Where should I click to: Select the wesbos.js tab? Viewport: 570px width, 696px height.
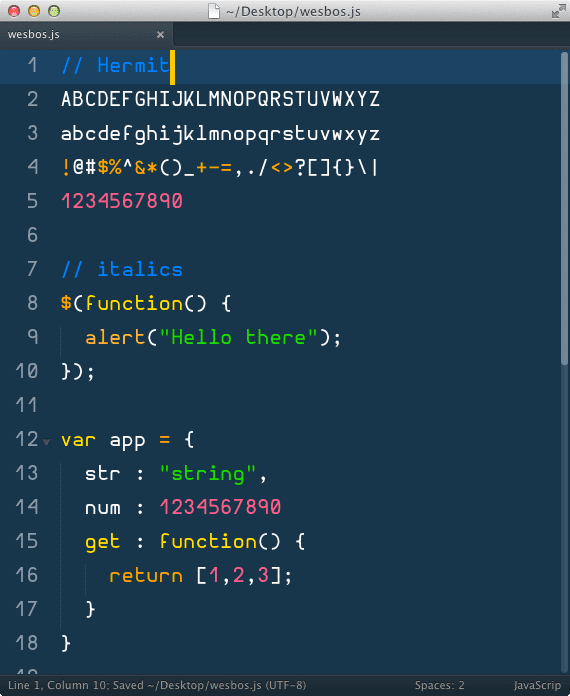coord(86,34)
